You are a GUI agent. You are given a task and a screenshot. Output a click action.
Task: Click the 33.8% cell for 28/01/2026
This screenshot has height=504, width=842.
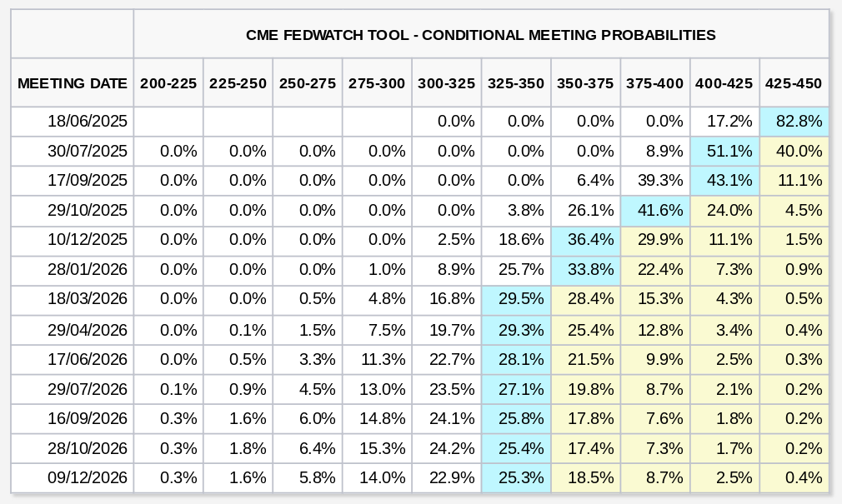tap(585, 270)
